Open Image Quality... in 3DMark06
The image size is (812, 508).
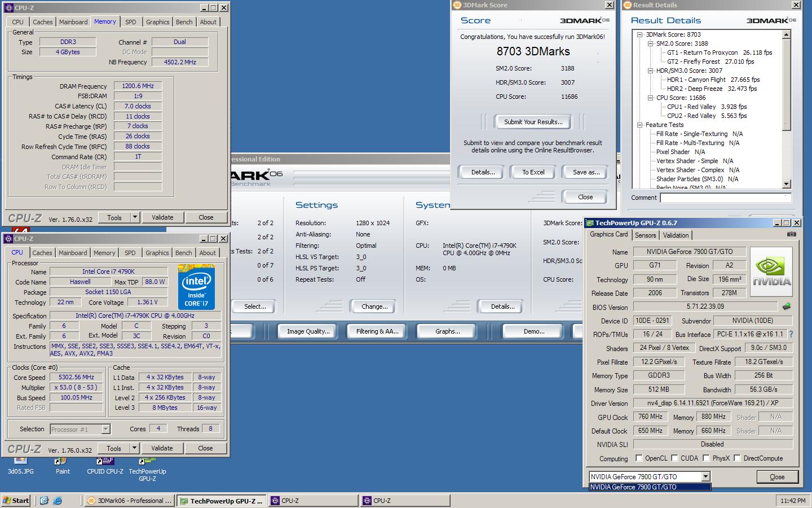[x=308, y=331]
